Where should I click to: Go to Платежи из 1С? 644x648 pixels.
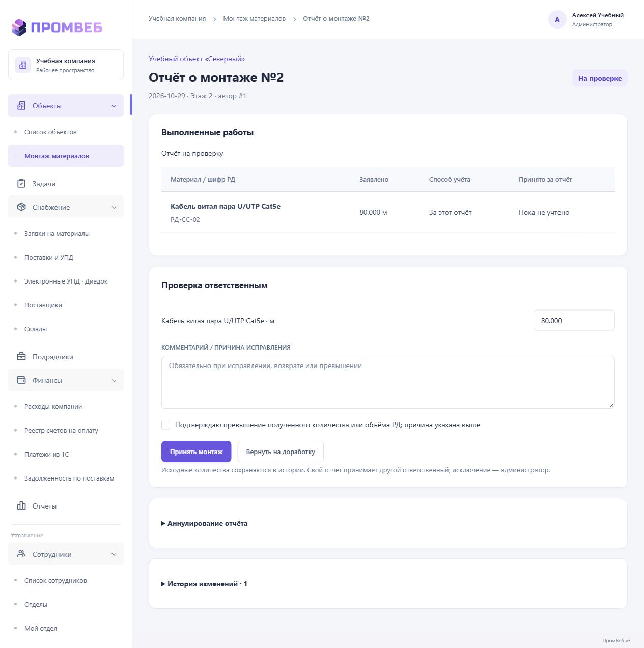pos(47,454)
